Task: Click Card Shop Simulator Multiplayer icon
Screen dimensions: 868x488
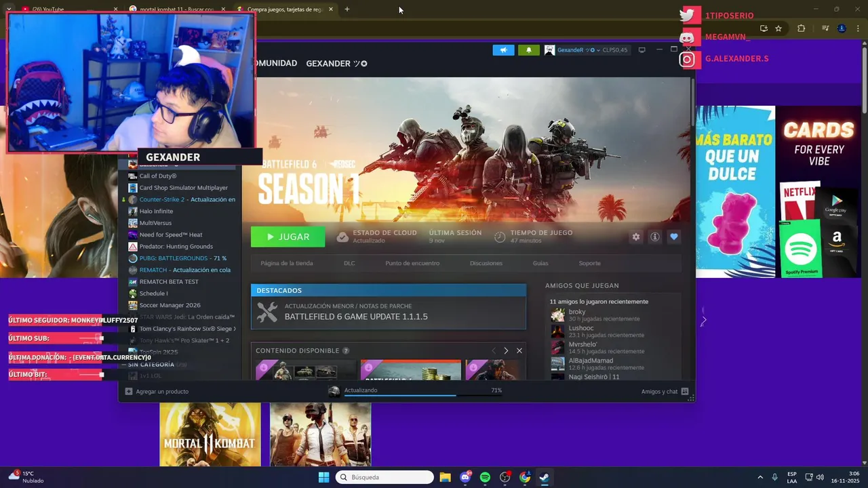Action: coord(133,188)
